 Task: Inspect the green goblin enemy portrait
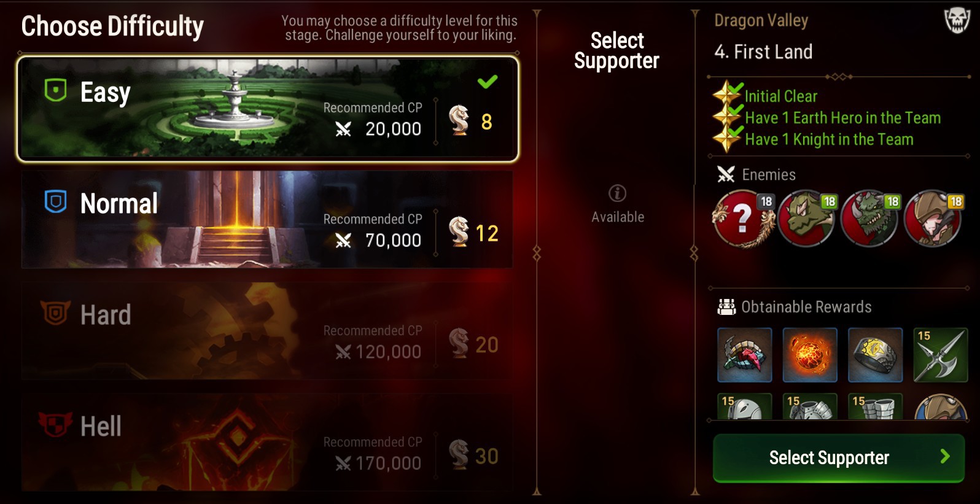(806, 219)
